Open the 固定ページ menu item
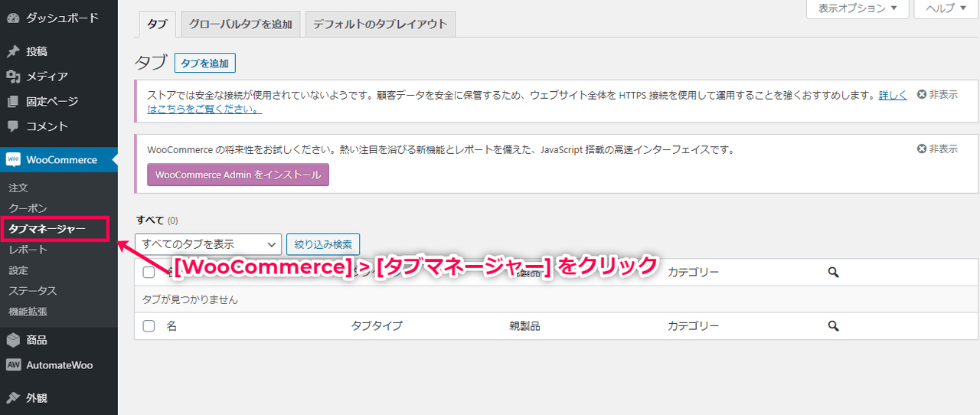This screenshot has width=980, height=415. tap(59, 101)
